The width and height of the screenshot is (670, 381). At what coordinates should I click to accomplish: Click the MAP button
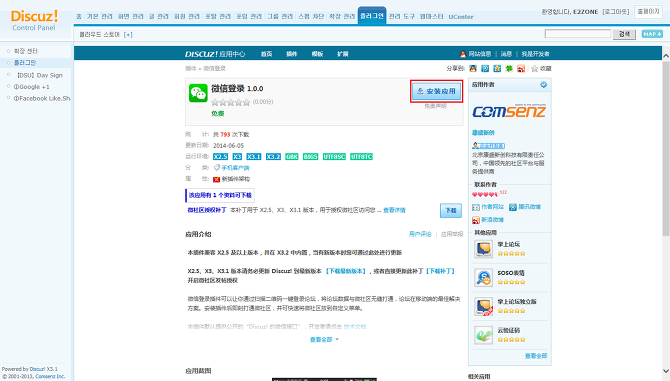(x=652, y=34)
